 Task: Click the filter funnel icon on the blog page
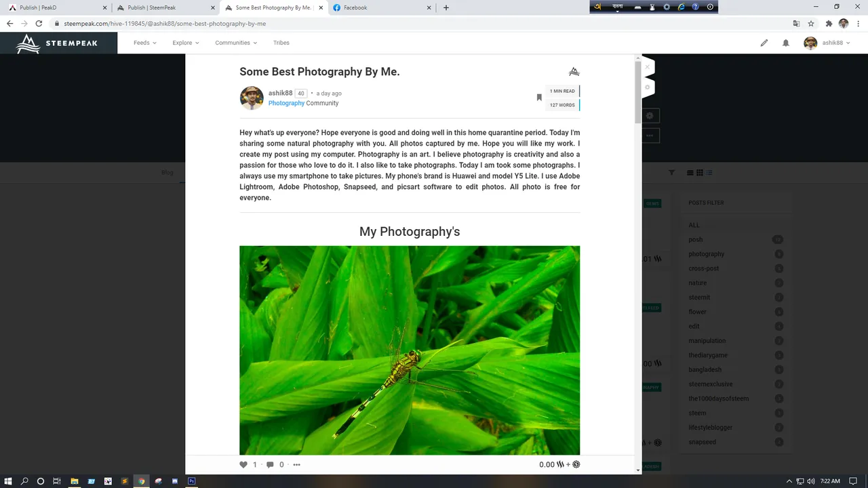point(672,173)
